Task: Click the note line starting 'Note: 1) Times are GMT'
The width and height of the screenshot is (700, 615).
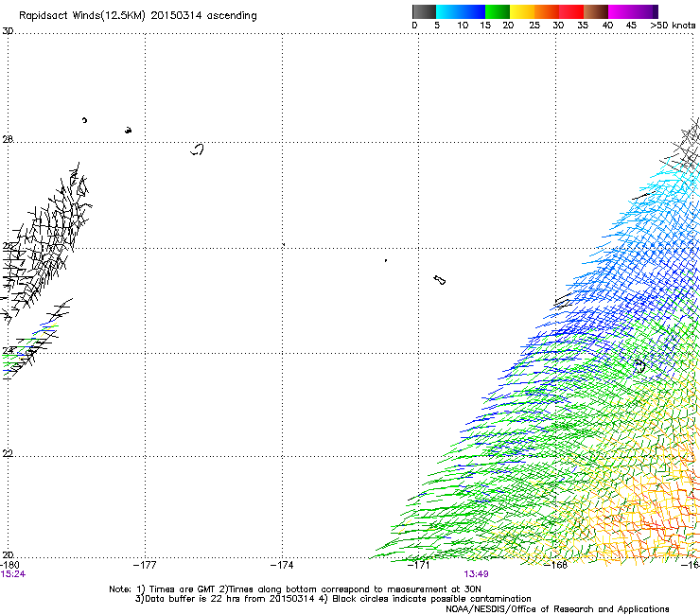Action: click(295, 589)
